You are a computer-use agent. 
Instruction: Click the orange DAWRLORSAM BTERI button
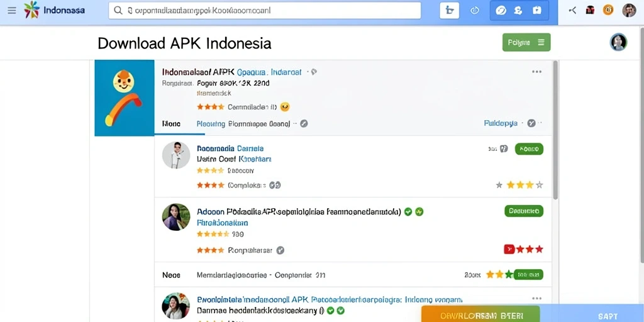tap(481, 314)
